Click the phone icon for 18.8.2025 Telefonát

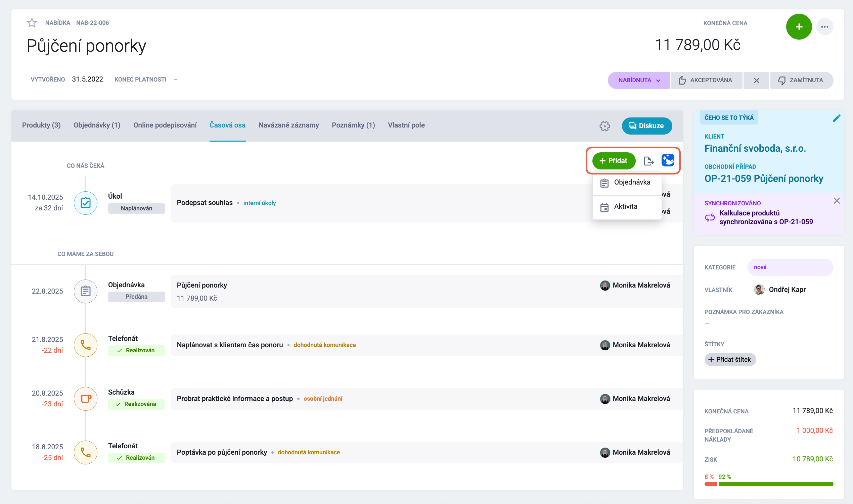click(x=86, y=452)
